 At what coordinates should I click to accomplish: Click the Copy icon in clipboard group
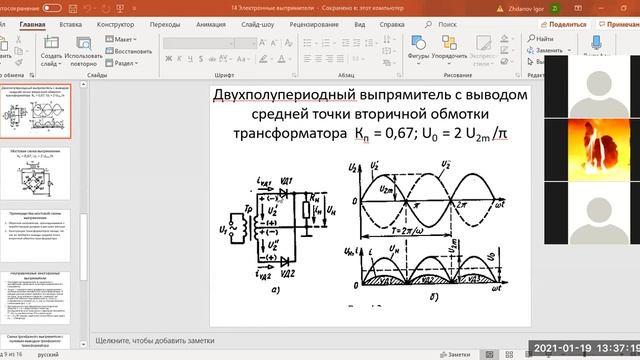[18, 51]
